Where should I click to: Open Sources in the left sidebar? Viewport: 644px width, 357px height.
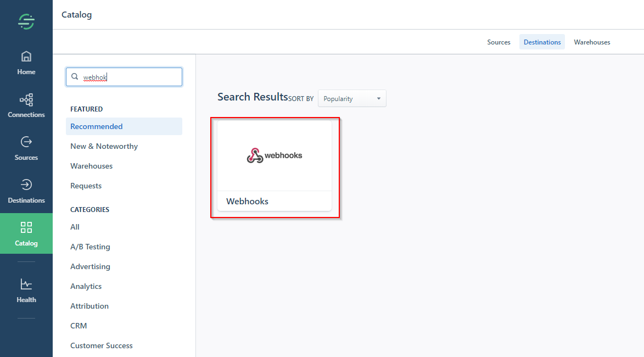[26, 149]
